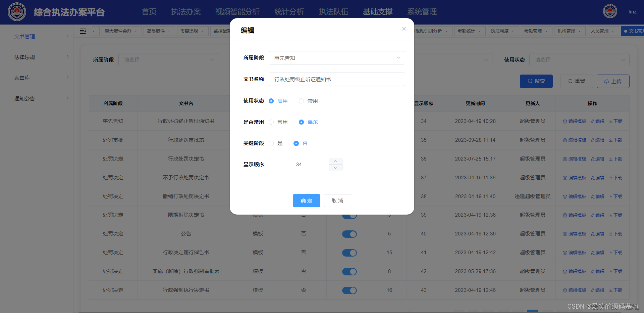Toggle the switch in the 行政强制执行决定书 row

[349, 290]
